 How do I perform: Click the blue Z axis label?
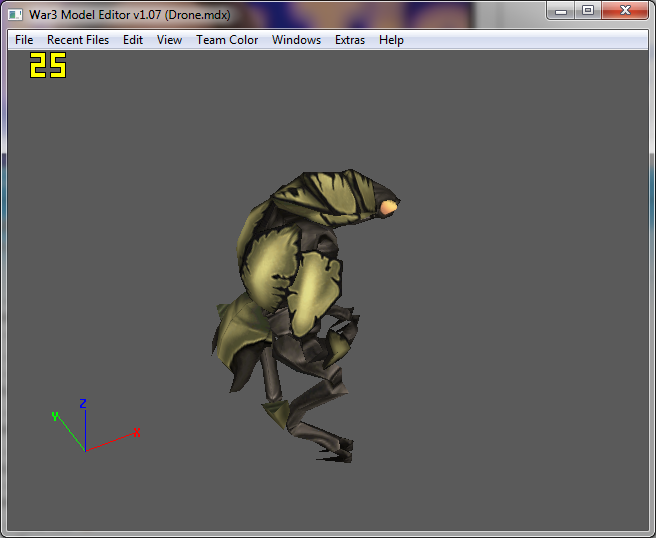tap(83, 403)
